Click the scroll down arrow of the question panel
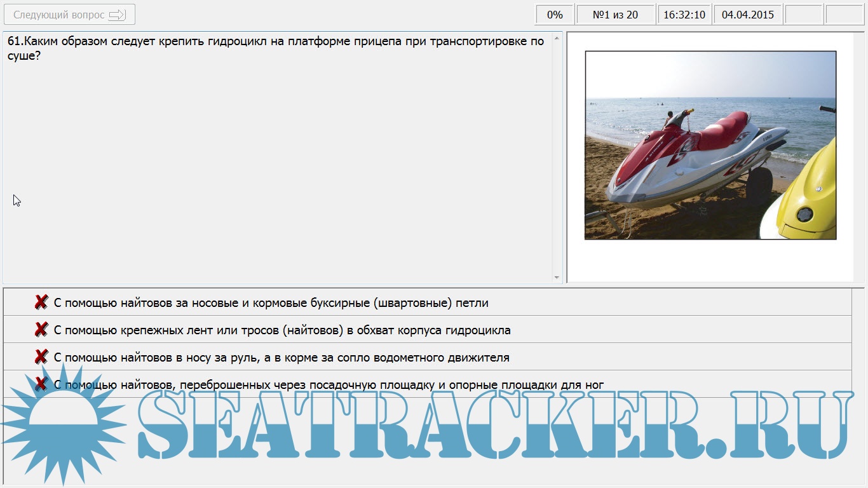The image size is (868, 488). pyautogui.click(x=557, y=277)
